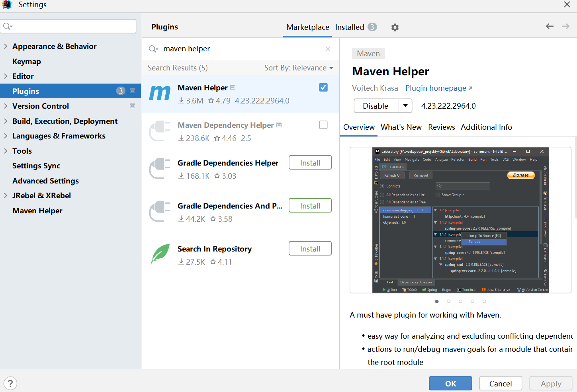
Task: Click the Plugins sidebar badge showing 3
Action: coord(121,91)
